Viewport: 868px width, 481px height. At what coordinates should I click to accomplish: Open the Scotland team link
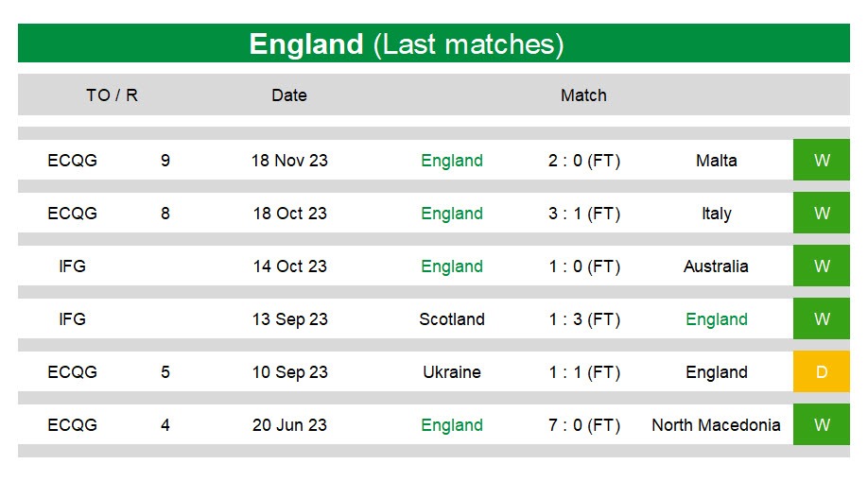pyautogui.click(x=452, y=319)
